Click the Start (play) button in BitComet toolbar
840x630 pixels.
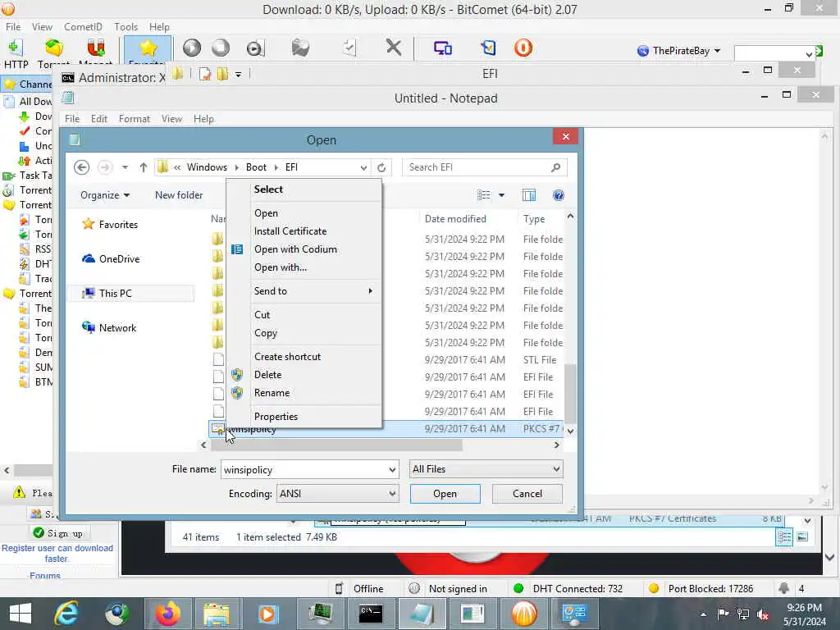tap(192, 48)
